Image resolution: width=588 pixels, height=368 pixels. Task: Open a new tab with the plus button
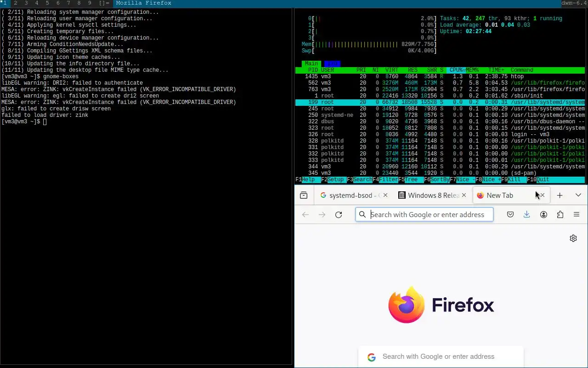pyautogui.click(x=560, y=195)
